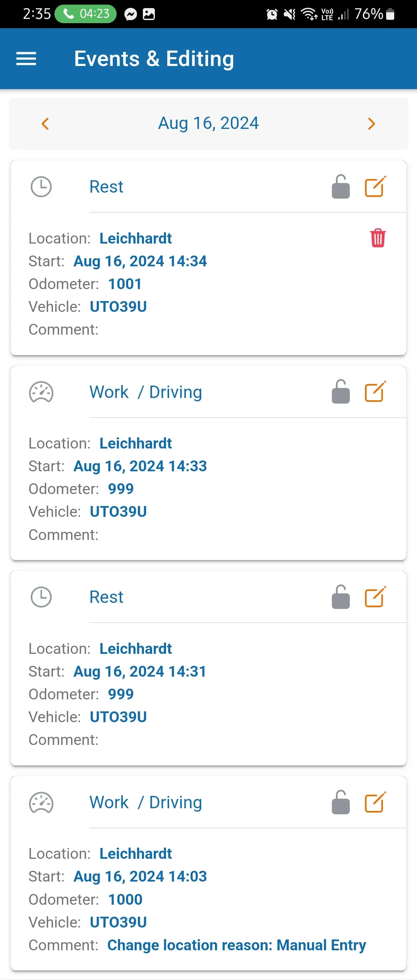
Task: Delete the 14:34 Rest event
Action: 378,238
